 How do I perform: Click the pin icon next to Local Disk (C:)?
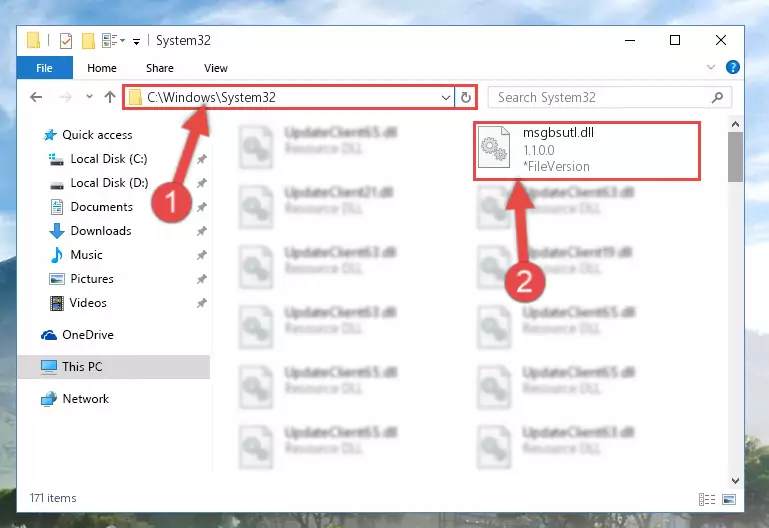(202, 159)
